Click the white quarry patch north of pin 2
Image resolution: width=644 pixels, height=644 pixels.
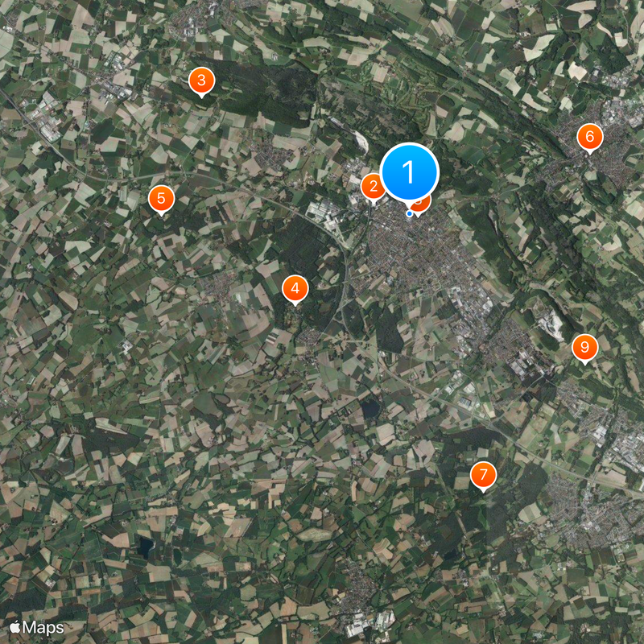[361, 142]
